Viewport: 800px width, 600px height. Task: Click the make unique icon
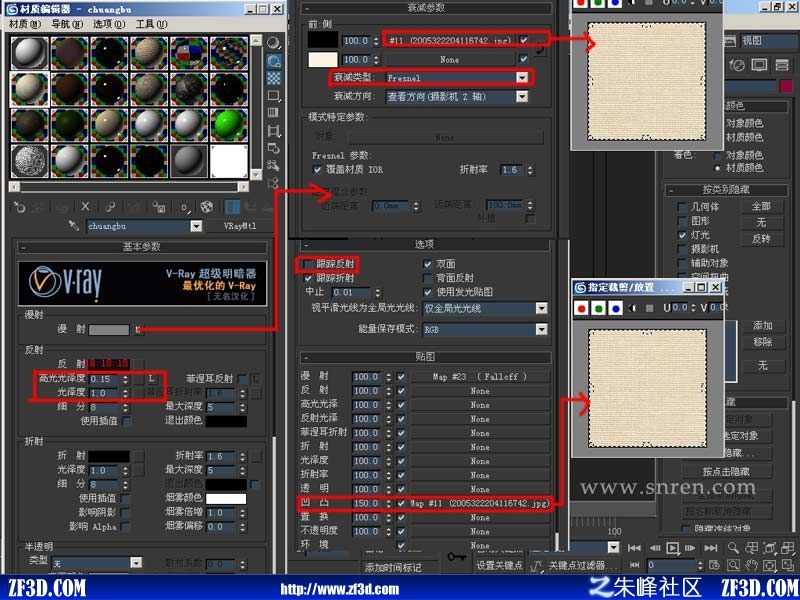[110, 207]
